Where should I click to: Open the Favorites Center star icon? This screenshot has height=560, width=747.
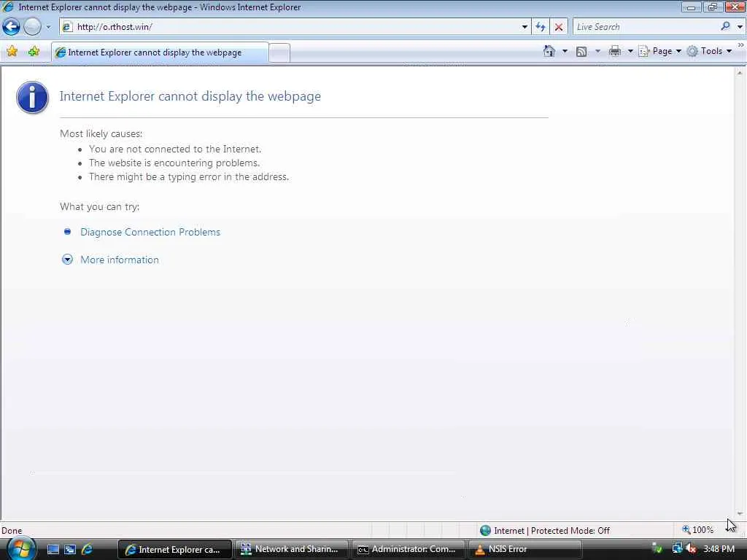(12, 52)
